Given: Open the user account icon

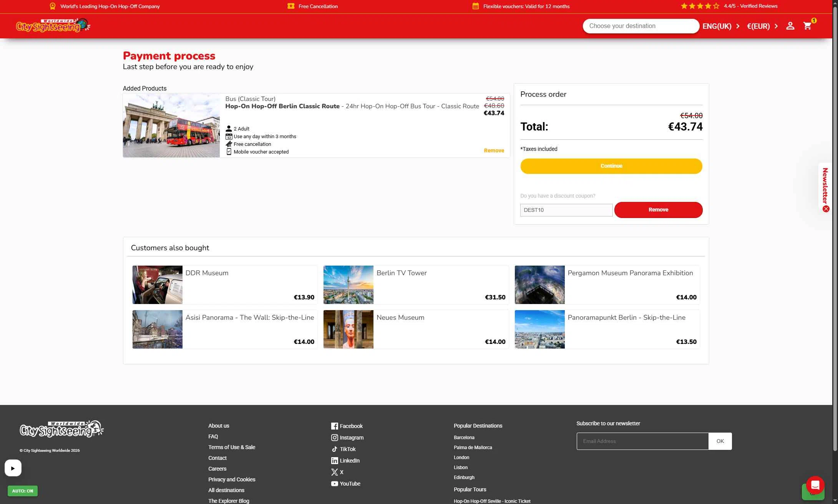Looking at the screenshot, I should (x=790, y=26).
